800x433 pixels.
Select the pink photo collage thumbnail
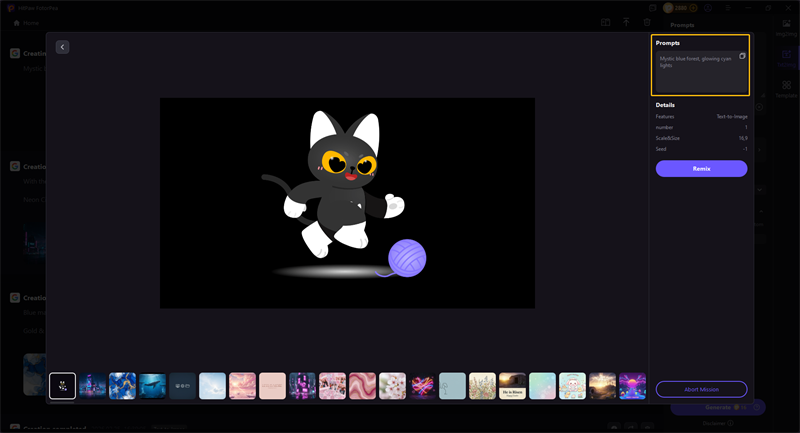332,386
